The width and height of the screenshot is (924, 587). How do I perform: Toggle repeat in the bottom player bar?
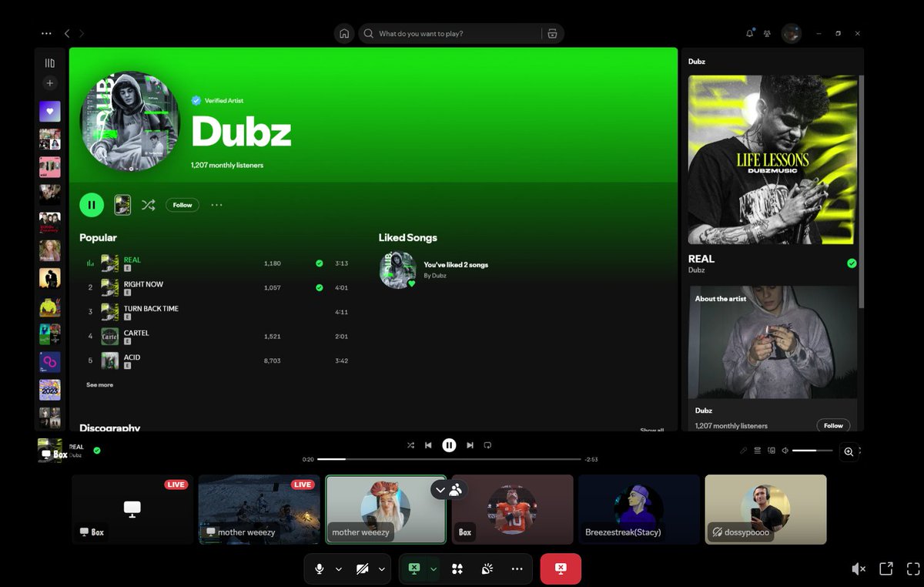pos(487,445)
